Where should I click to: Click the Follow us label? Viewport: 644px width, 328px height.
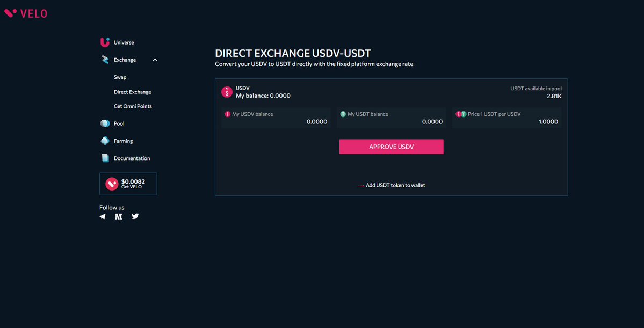112,207
